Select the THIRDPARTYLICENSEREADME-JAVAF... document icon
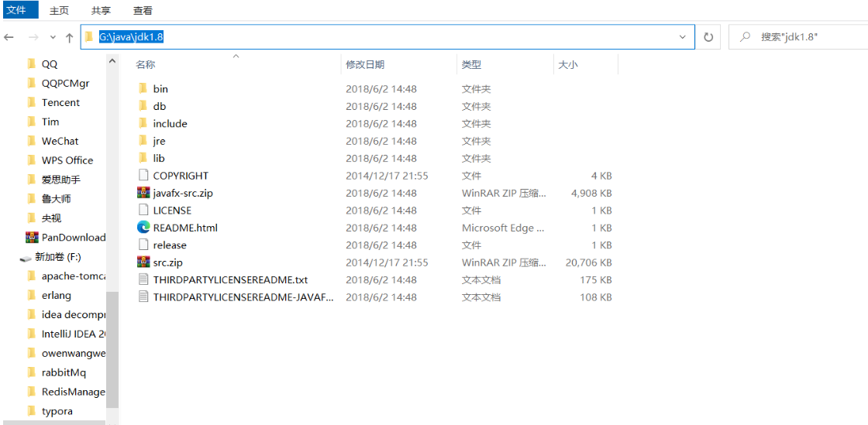This screenshot has height=425, width=868. pyautogui.click(x=143, y=296)
